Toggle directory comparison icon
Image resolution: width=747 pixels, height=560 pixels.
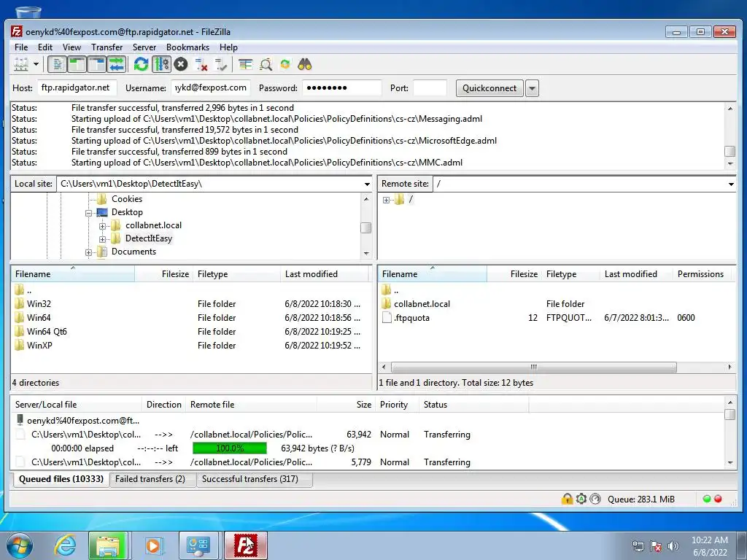tap(266, 64)
